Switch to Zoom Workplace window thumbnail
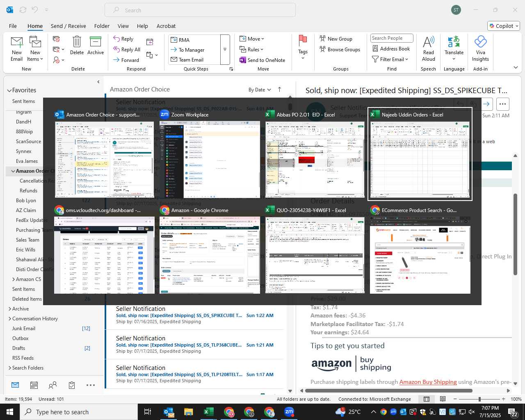This screenshot has height=420, width=525. [210, 154]
